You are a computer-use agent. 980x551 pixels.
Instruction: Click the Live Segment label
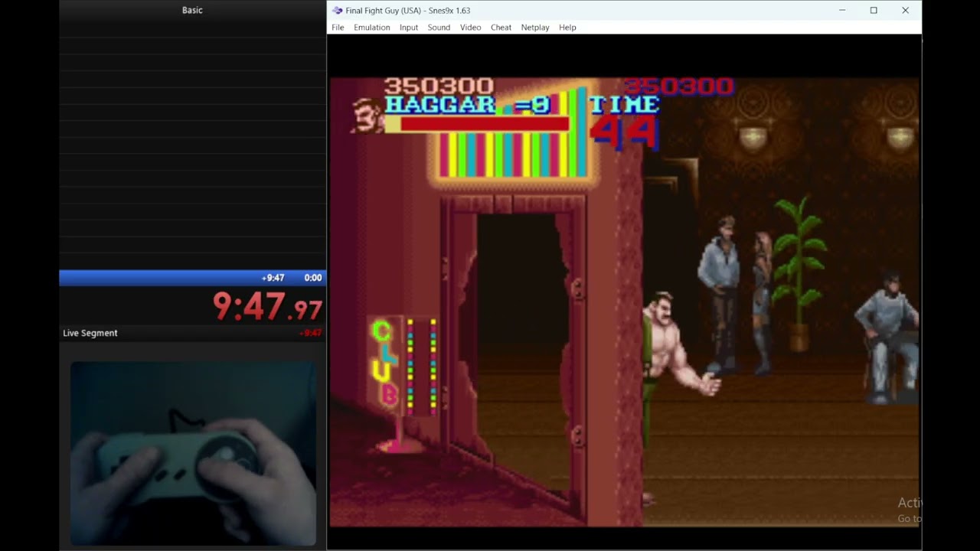(x=90, y=333)
